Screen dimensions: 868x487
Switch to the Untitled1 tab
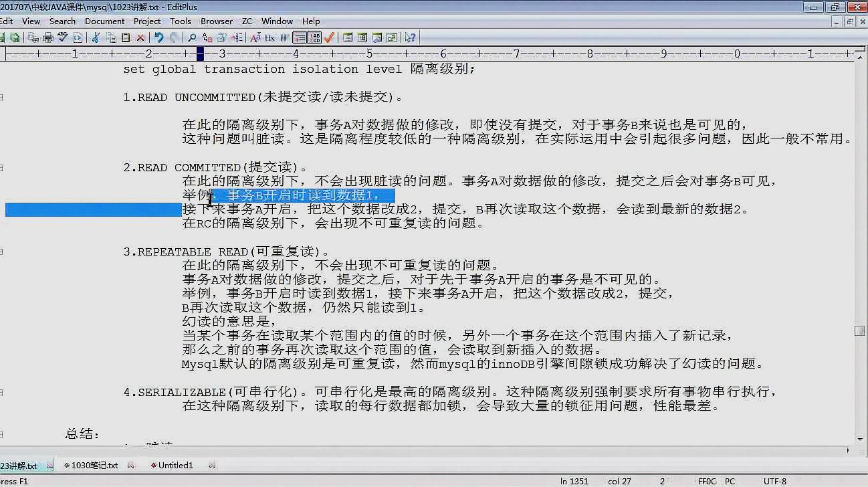(175, 465)
